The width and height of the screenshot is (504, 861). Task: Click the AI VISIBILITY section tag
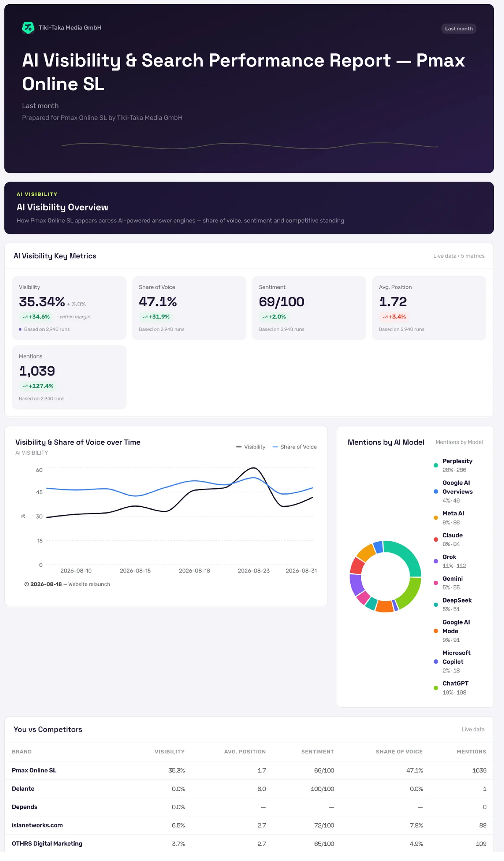pos(37,195)
